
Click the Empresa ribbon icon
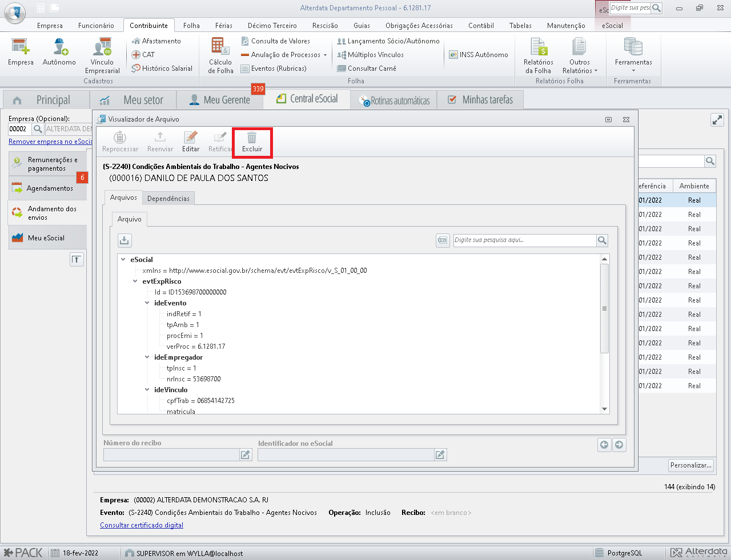(x=21, y=51)
